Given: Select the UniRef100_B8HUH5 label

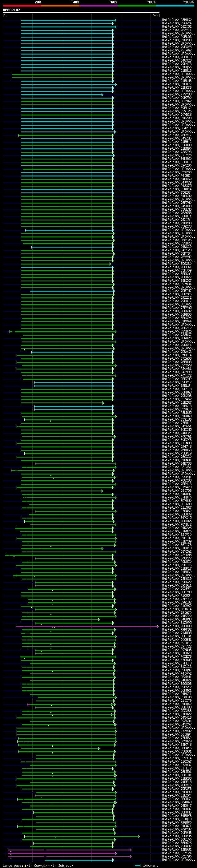Looking at the screenshot, I should [177, 812].
